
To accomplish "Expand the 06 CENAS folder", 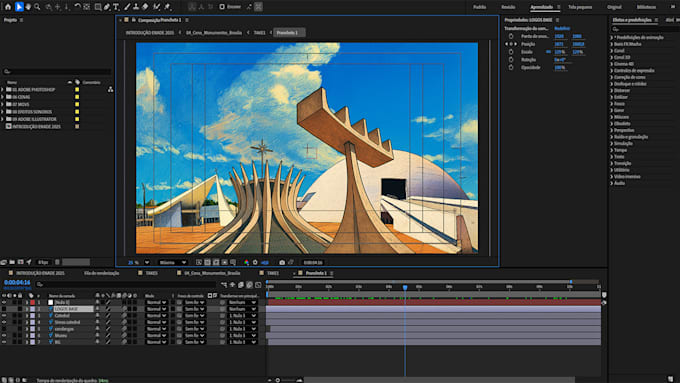I will tap(3, 97).
